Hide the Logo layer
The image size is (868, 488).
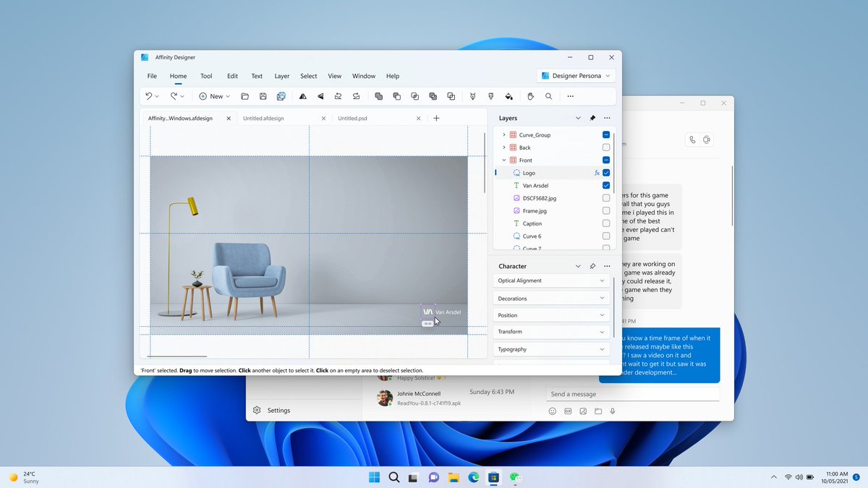(605, 173)
